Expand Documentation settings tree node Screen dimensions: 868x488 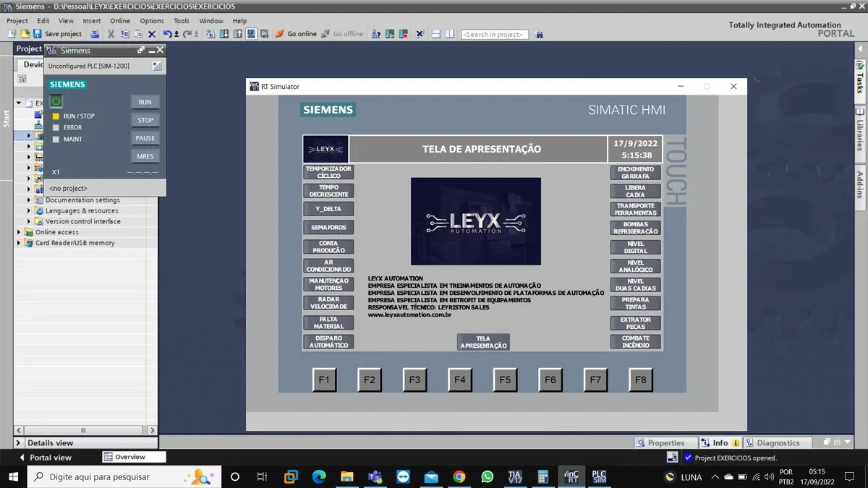30,200
